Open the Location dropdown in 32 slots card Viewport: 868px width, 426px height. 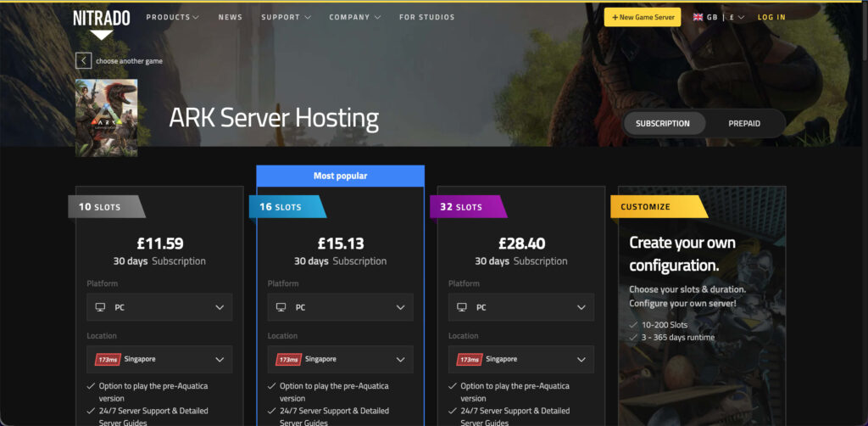click(x=521, y=360)
